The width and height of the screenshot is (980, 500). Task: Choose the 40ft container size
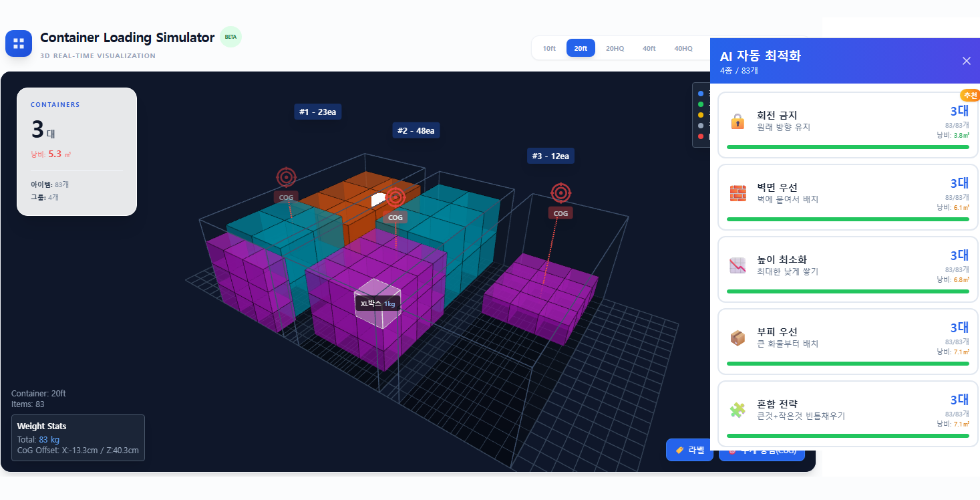pos(649,48)
